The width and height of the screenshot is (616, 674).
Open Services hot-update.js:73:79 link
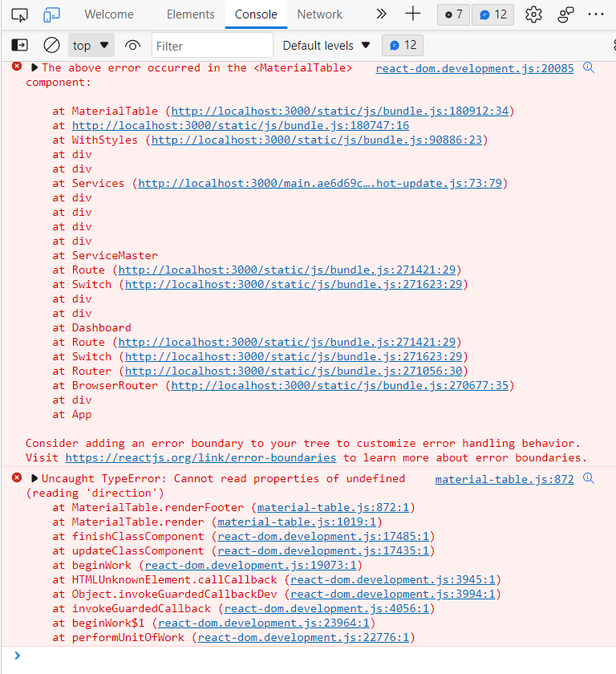coord(320,183)
